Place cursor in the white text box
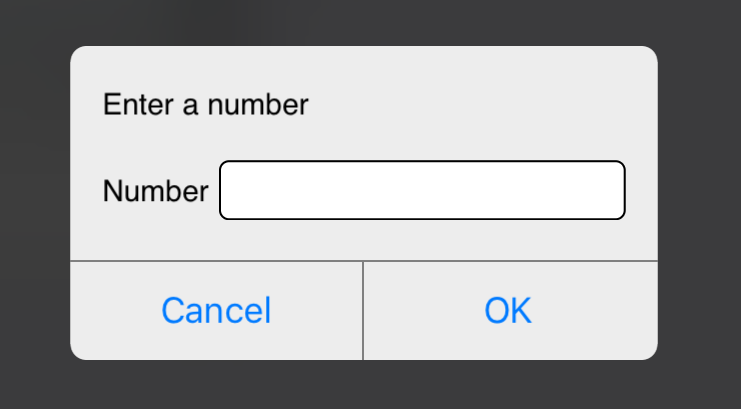Image resolution: width=741 pixels, height=409 pixels. (x=422, y=190)
